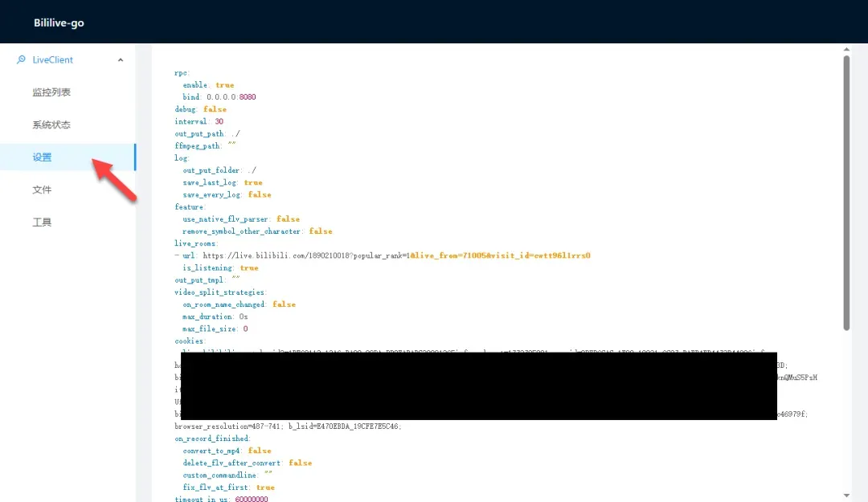
Task: Click the scrollbar down arrow
Action: (x=846, y=495)
